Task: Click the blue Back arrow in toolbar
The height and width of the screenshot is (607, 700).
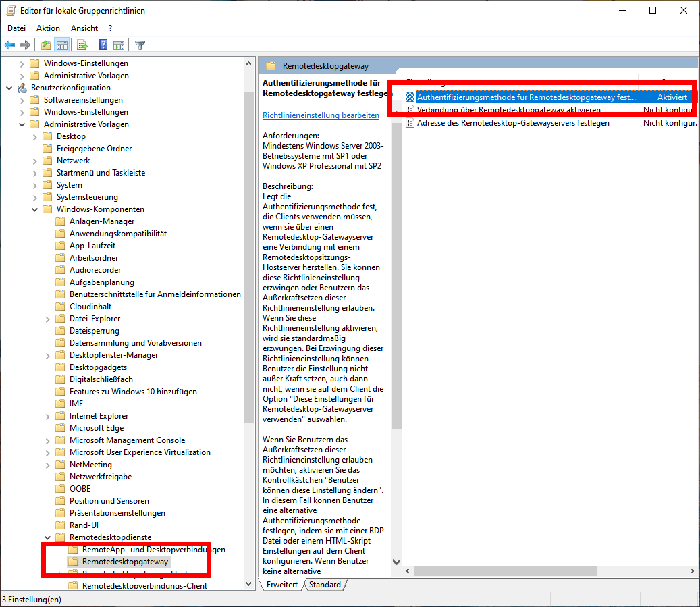Action: tap(9, 45)
